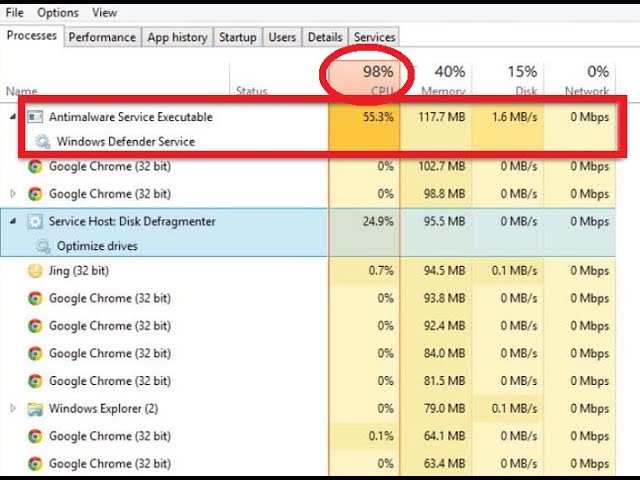Click Jing's 0.1 MB/s disk value
640x480 pixels.
point(514,271)
